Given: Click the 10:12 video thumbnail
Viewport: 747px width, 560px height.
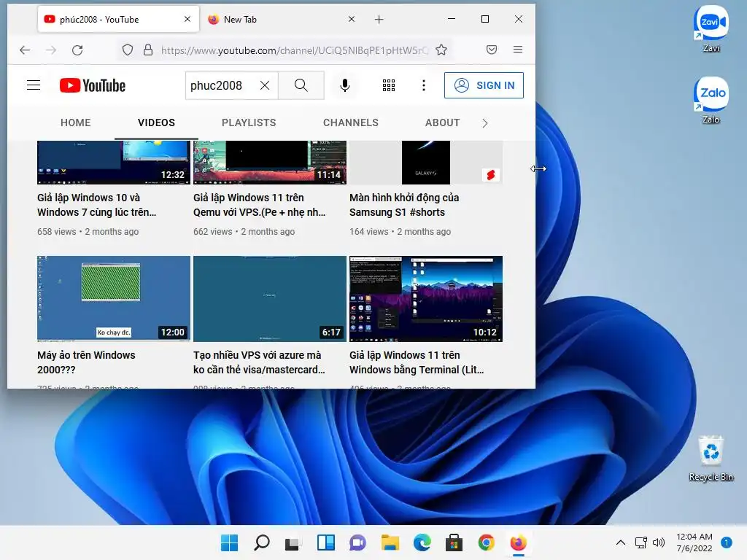Looking at the screenshot, I should click(426, 298).
